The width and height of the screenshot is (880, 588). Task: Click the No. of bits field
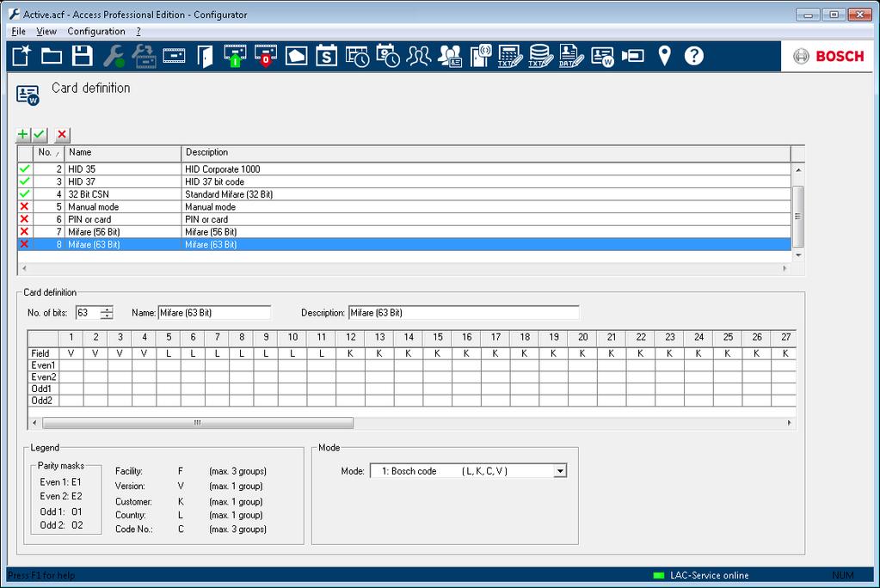click(88, 313)
